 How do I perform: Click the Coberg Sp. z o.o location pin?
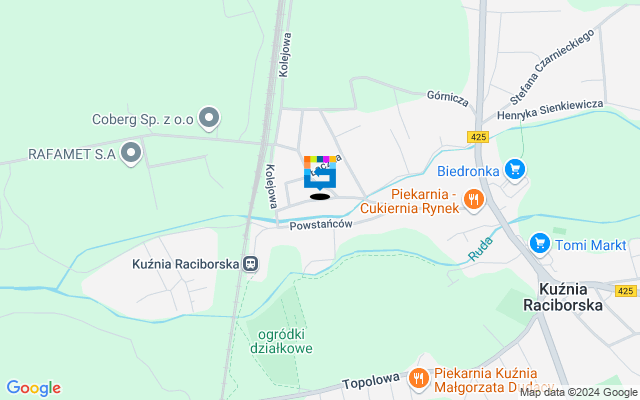[209, 118]
